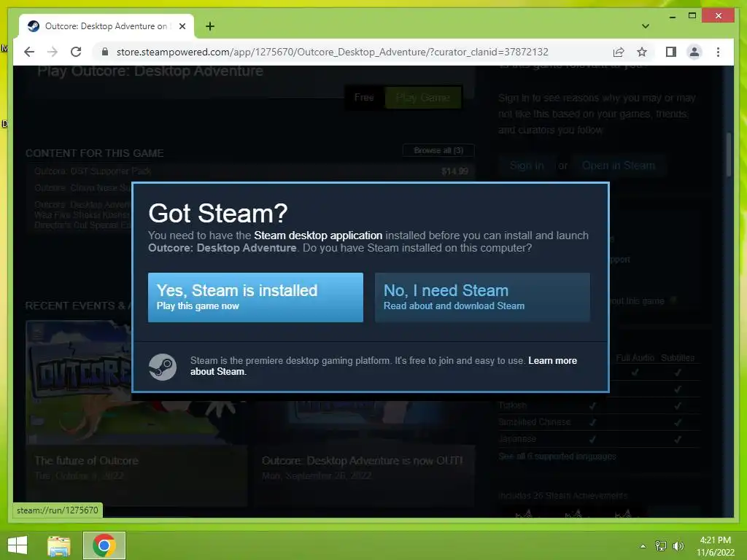Click the Steam logo in the dialog footer
Image resolution: width=747 pixels, height=560 pixels.
(x=163, y=366)
